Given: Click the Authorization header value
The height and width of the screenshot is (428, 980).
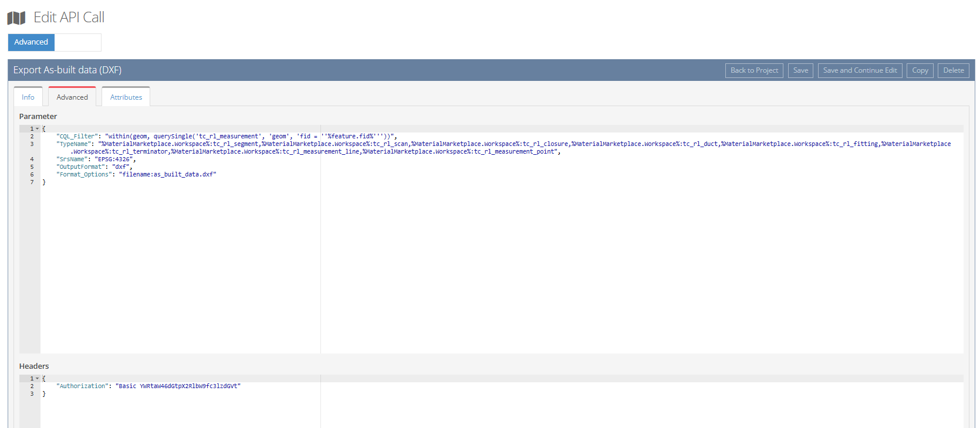Looking at the screenshot, I should [x=178, y=386].
